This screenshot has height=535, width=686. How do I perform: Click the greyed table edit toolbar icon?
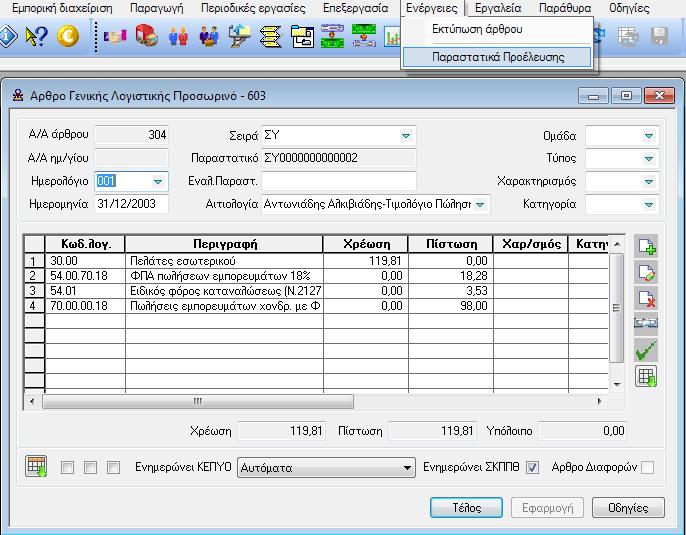point(628,36)
